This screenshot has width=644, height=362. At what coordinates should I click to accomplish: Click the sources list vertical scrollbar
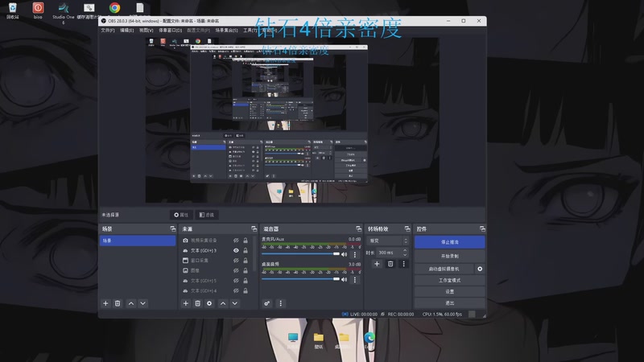[254, 254]
